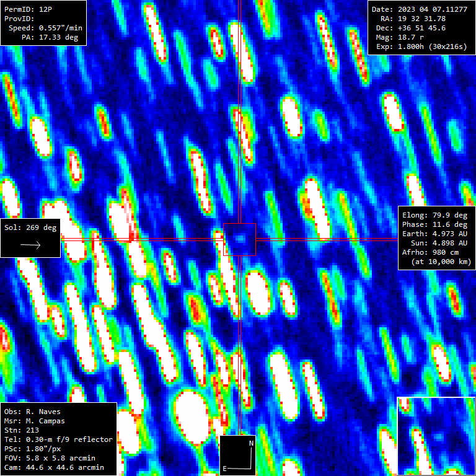Viewport: 476px width, 476px height.
Task: Click the comet in the central red box
Action: pyautogui.click(x=240, y=238)
